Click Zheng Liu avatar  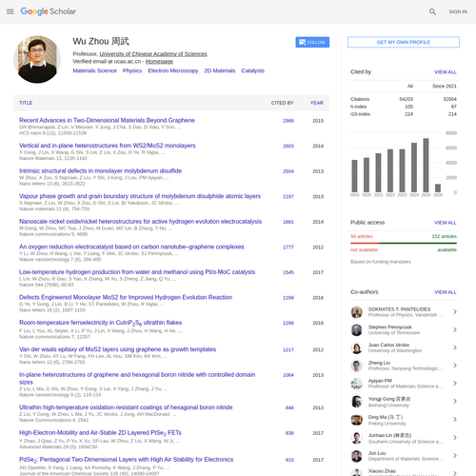click(x=357, y=366)
